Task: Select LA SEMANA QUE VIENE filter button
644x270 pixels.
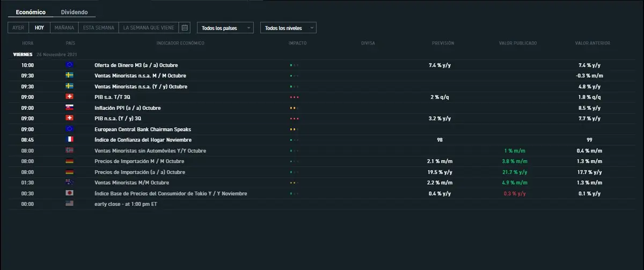Action: [x=149, y=27]
